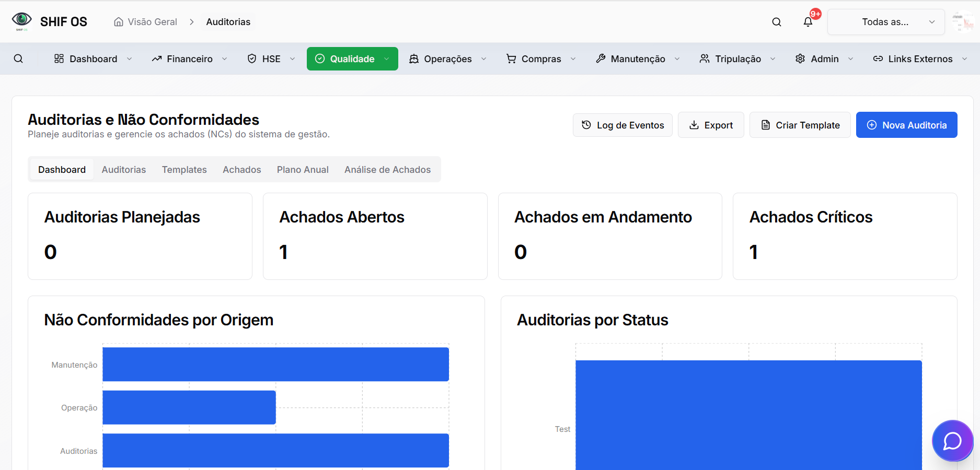Open search using the magnifying glass icon

click(776, 21)
